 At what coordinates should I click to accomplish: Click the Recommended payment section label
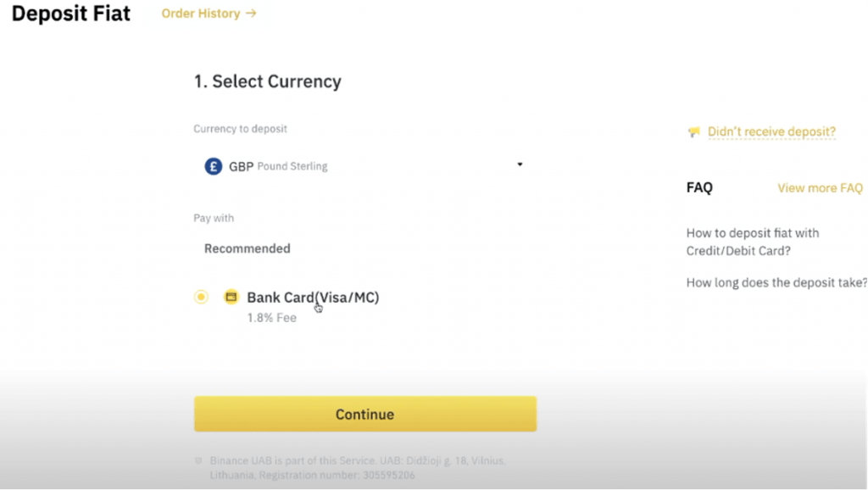click(x=248, y=248)
